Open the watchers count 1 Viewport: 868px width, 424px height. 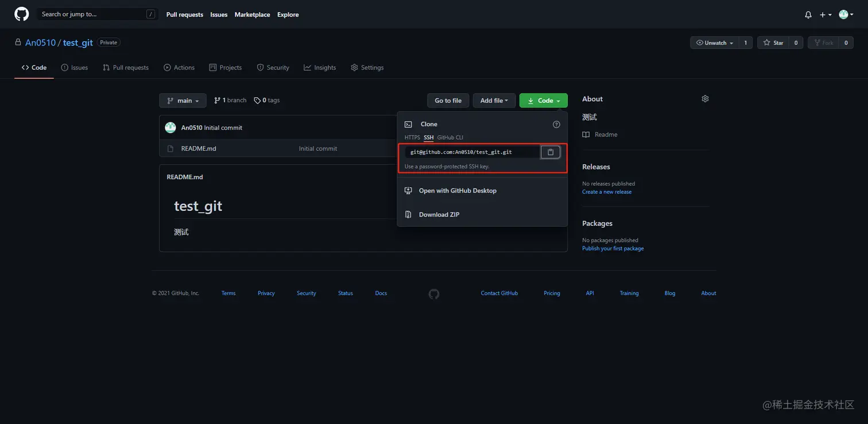tap(746, 43)
